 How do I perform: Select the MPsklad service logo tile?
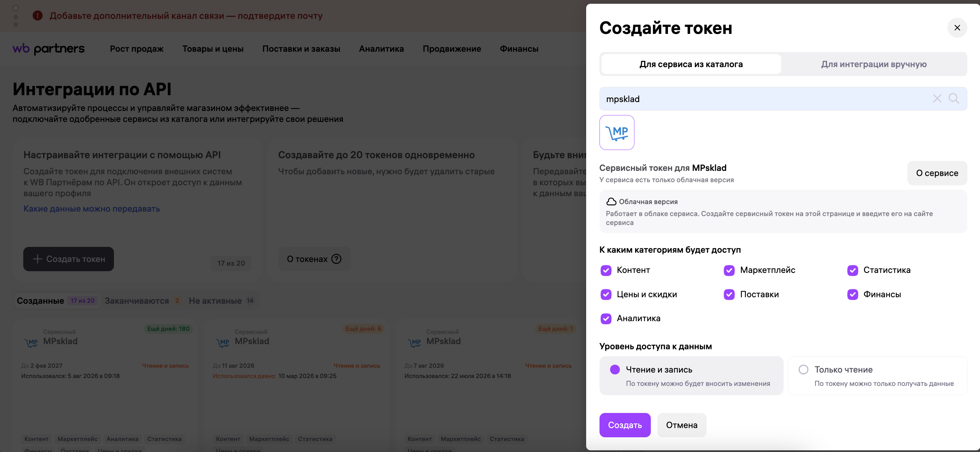[x=617, y=133]
